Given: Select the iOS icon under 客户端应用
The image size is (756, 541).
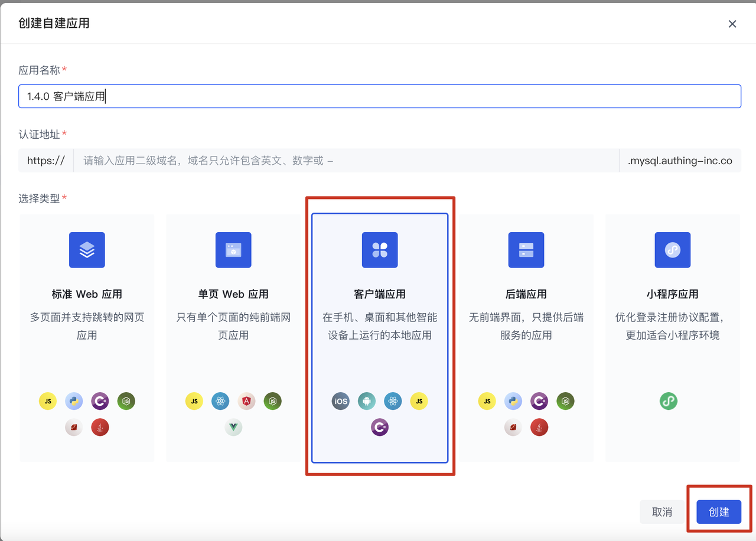Looking at the screenshot, I should pos(340,401).
